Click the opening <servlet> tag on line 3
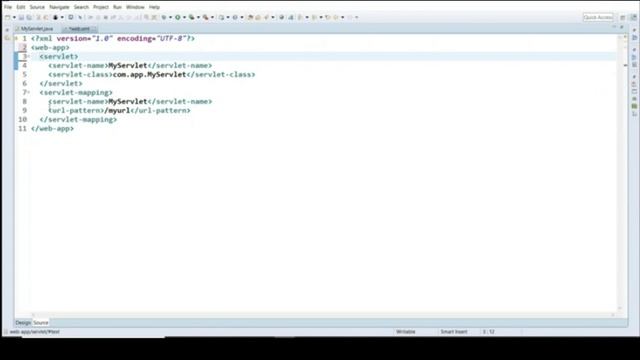The width and height of the screenshot is (640, 360). pyautogui.click(x=59, y=56)
